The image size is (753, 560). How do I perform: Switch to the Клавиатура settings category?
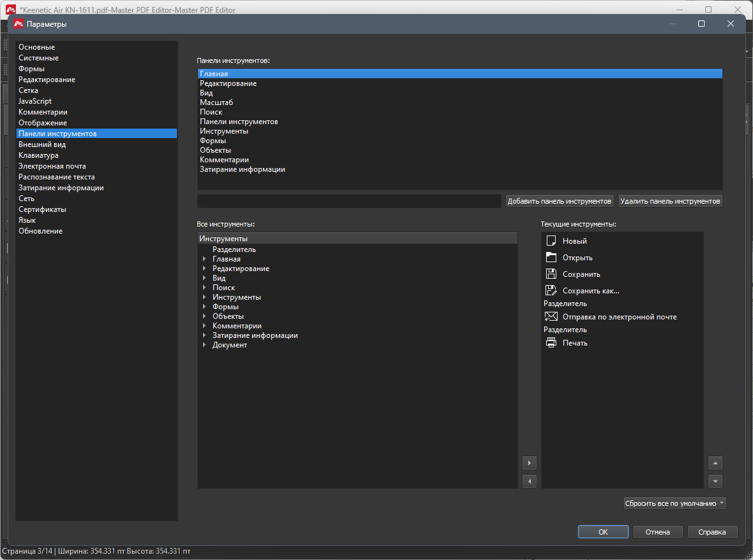[x=38, y=155]
